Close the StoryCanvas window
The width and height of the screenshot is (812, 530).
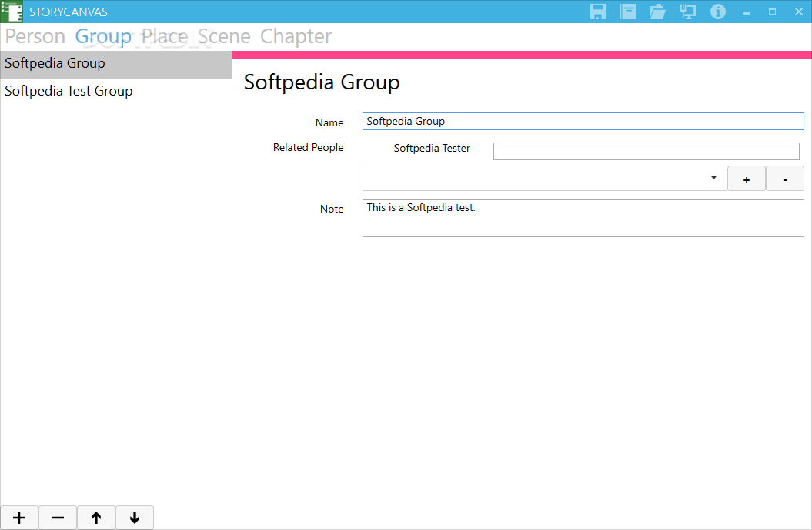click(799, 12)
